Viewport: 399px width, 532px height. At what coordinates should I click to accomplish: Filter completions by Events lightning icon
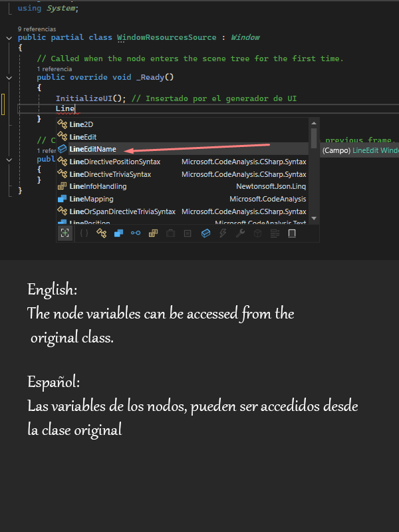click(x=223, y=233)
